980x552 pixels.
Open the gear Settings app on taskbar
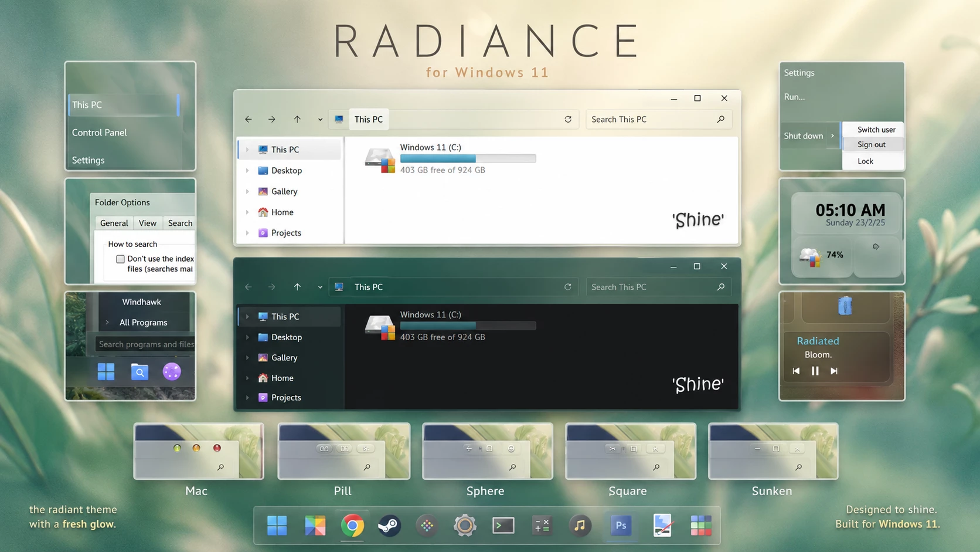[x=465, y=526]
